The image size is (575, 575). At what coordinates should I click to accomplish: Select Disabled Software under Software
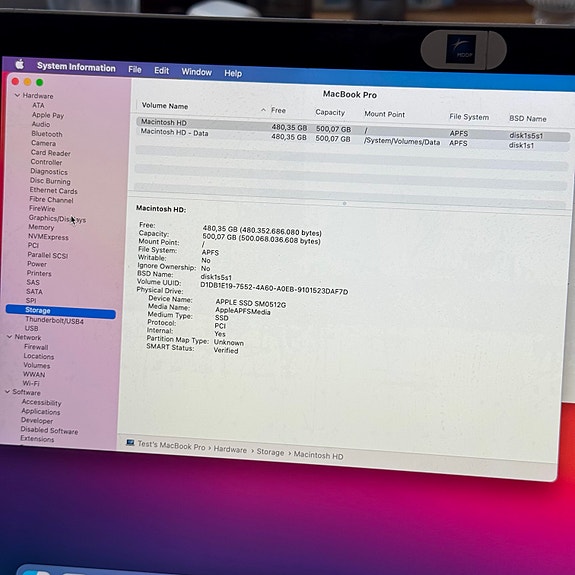click(x=49, y=430)
